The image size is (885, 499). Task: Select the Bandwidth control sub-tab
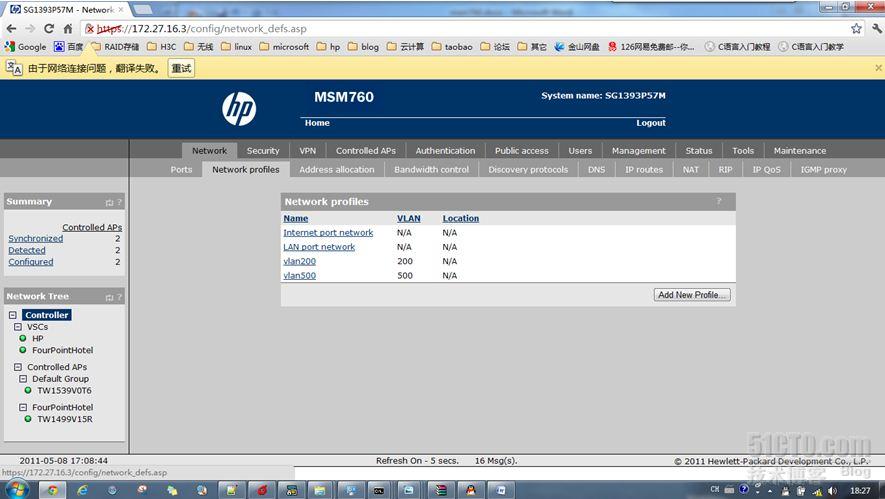(432, 169)
